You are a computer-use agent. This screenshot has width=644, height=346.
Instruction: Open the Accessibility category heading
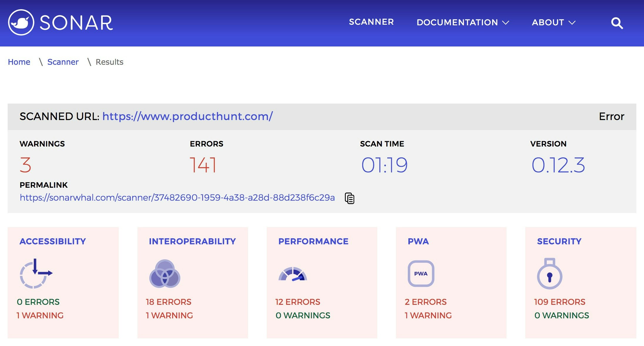(x=53, y=241)
